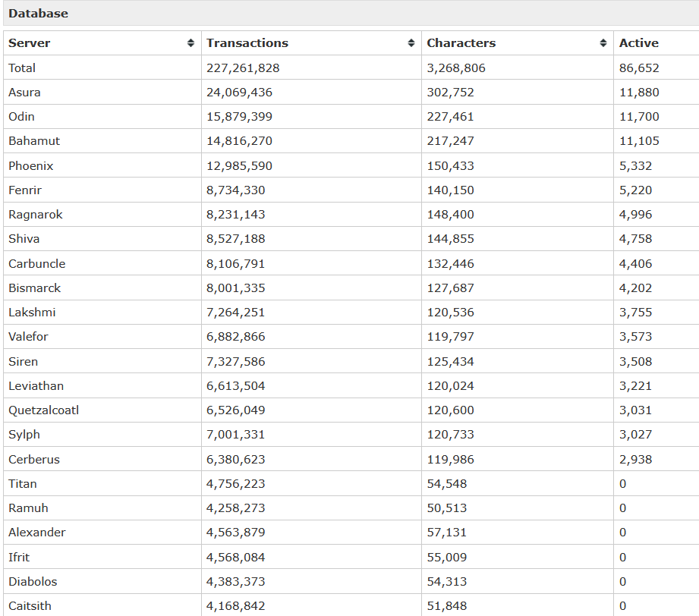
Task: Click Valefor characters 119,797
Action: coord(450,337)
